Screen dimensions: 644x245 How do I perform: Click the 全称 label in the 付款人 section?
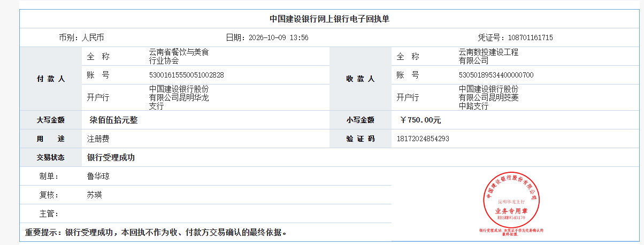tap(98, 57)
